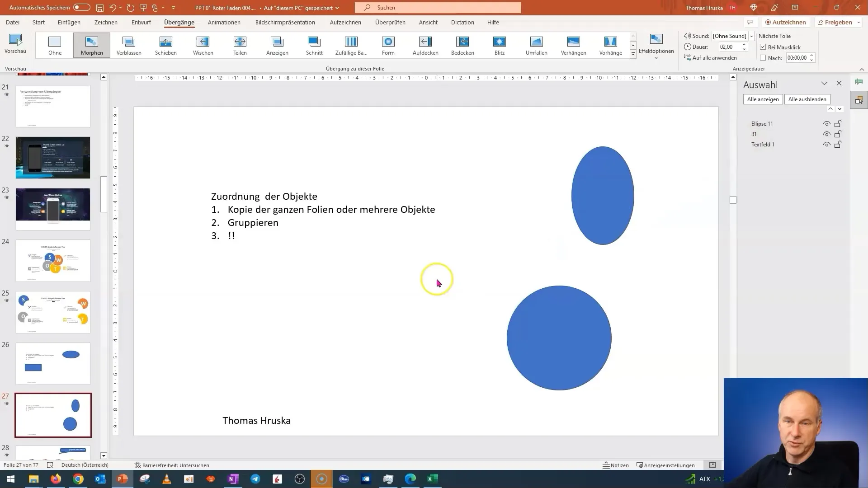The width and height of the screenshot is (868, 488).
Task: Click the save icon in title bar
Action: (x=100, y=8)
